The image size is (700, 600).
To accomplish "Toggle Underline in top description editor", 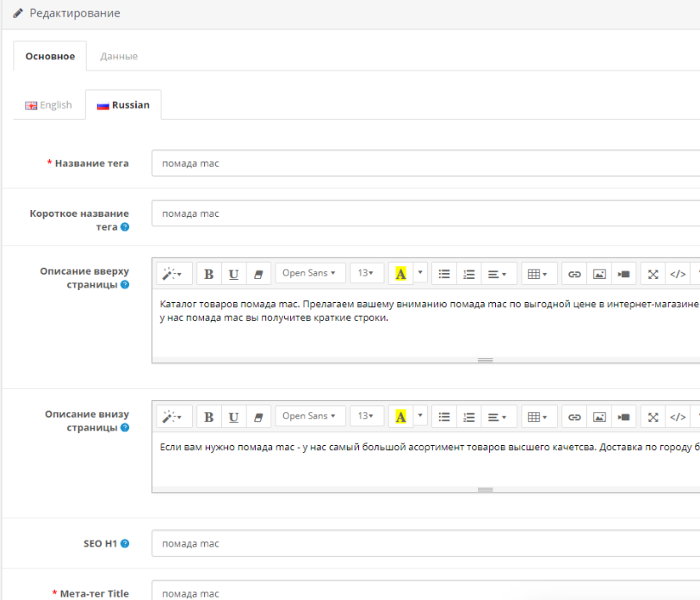I will pyautogui.click(x=233, y=274).
